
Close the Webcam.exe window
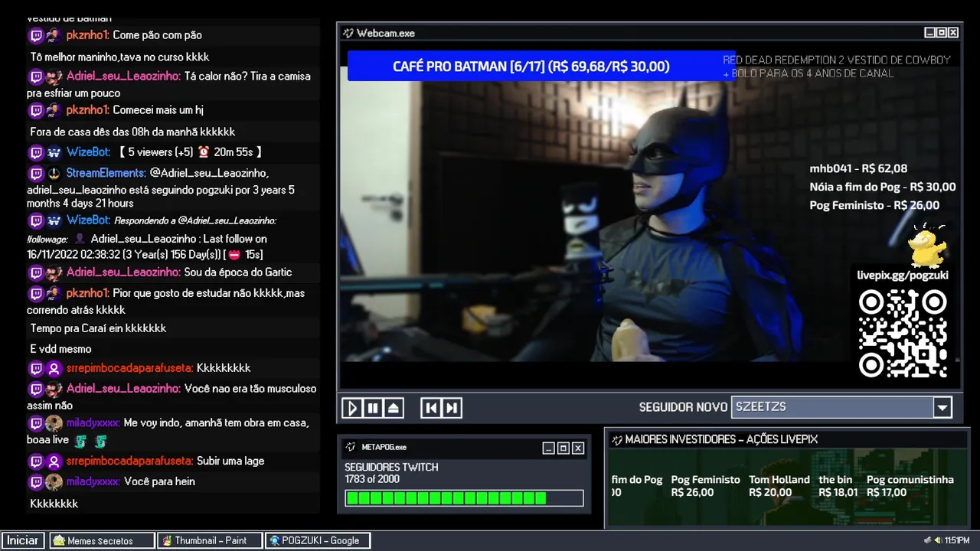(953, 32)
